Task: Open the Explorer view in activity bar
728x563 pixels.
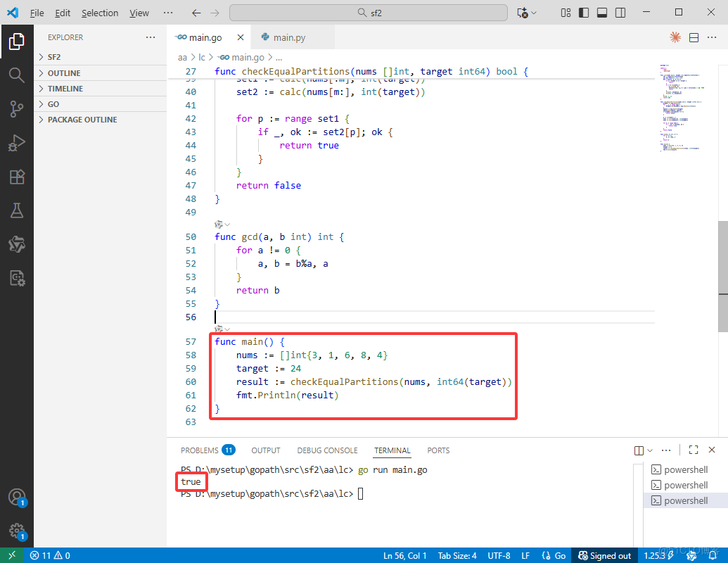Action: (17, 42)
